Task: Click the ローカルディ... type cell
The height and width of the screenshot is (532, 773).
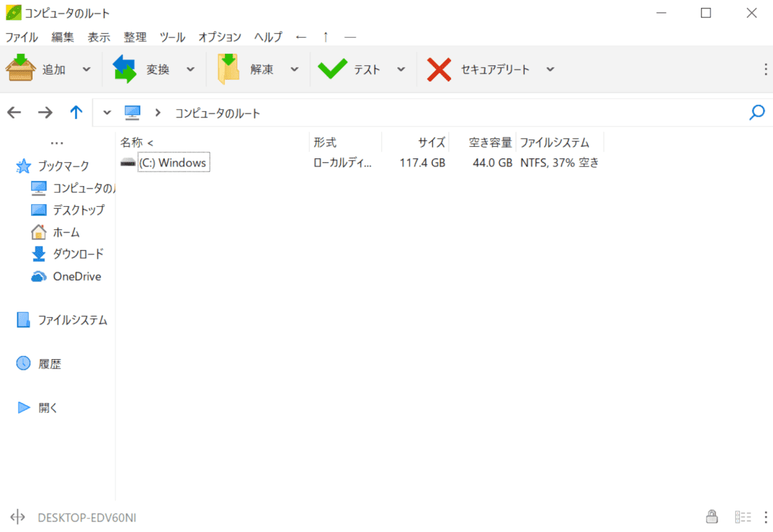Action: (x=342, y=162)
